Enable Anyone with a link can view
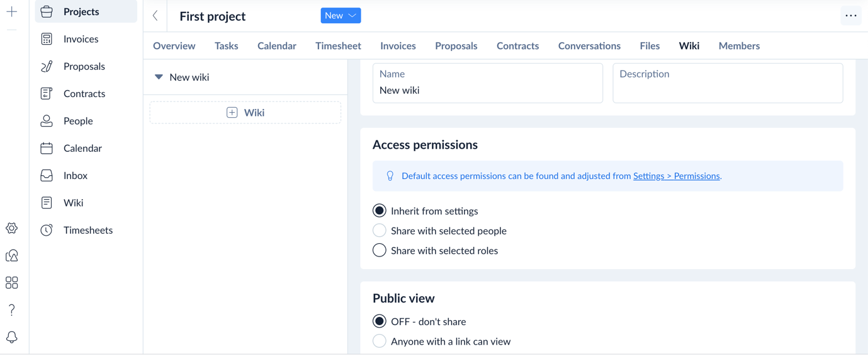868x356 pixels. tap(380, 342)
